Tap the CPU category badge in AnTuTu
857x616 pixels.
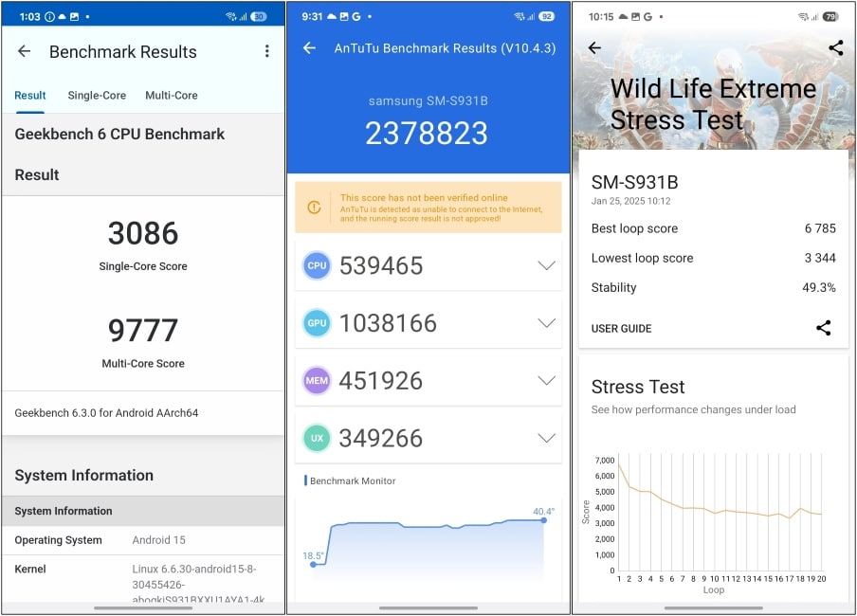coord(317,265)
